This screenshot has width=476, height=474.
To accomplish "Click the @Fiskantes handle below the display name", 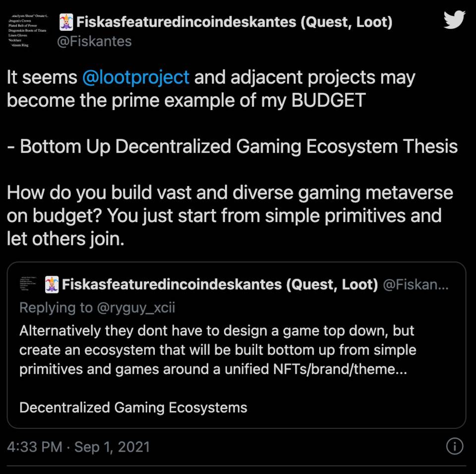I will click(x=95, y=41).
